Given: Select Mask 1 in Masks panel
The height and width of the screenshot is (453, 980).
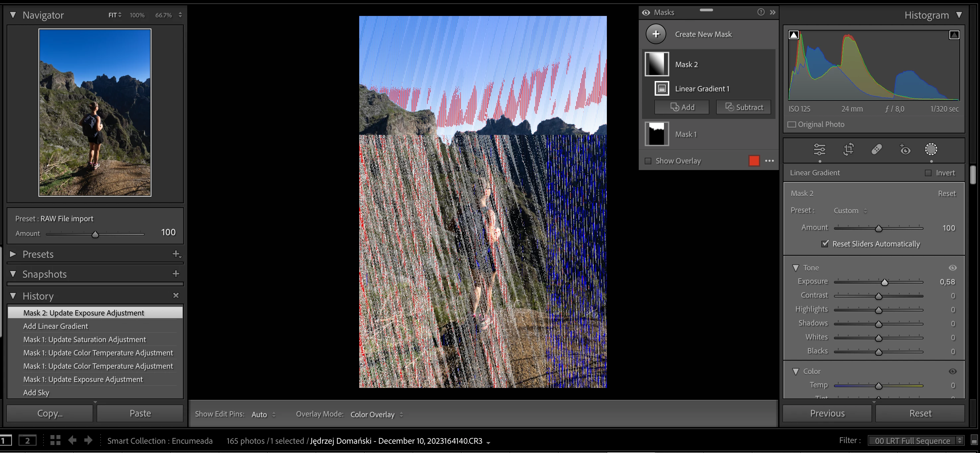Looking at the screenshot, I should [686, 135].
